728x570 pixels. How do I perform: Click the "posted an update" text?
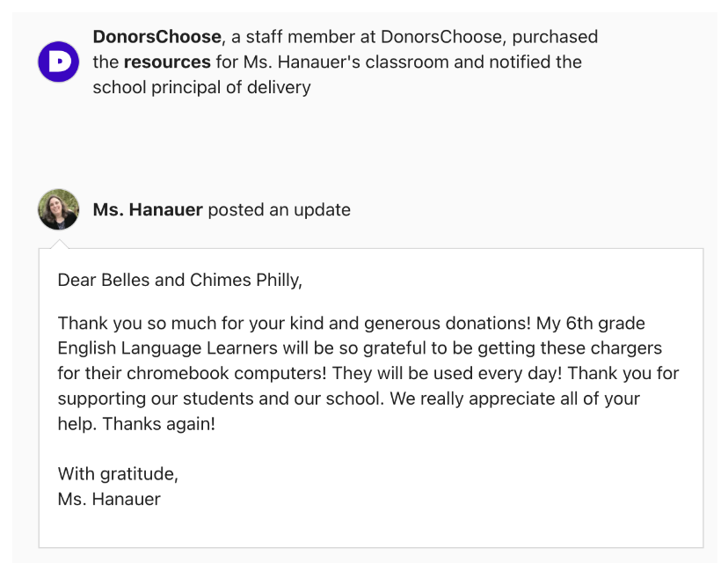pos(280,210)
